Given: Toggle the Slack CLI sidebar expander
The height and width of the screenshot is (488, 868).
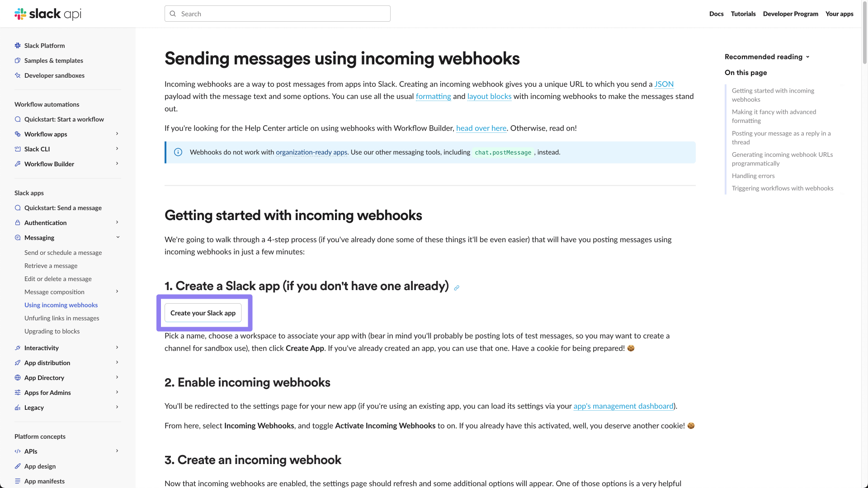Looking at the screenshot, I should pos(118,148).
